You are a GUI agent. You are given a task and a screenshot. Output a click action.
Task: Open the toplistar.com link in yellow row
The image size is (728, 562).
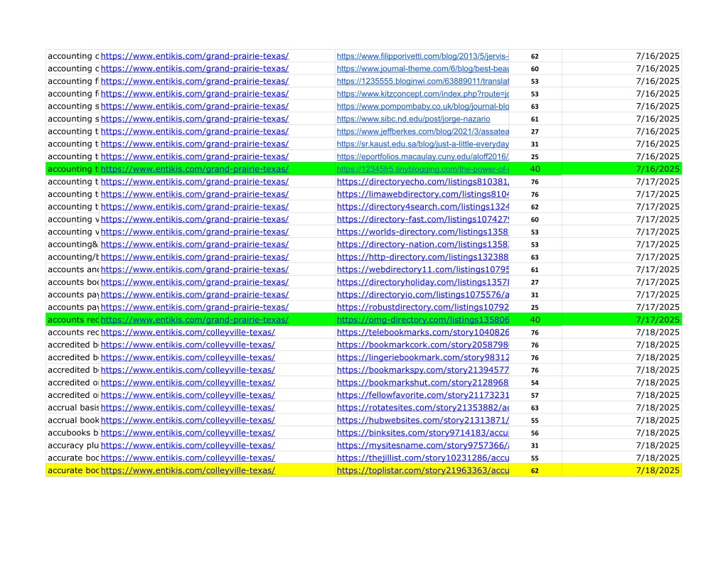click(422, 470)
